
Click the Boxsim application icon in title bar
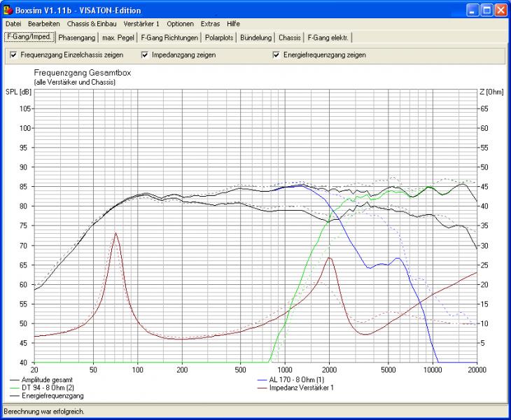click(x=8, y=10)
